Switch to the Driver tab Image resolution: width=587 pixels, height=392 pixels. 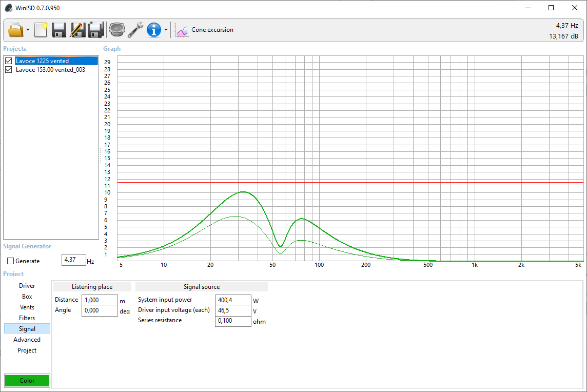click(x=27, y=286)
